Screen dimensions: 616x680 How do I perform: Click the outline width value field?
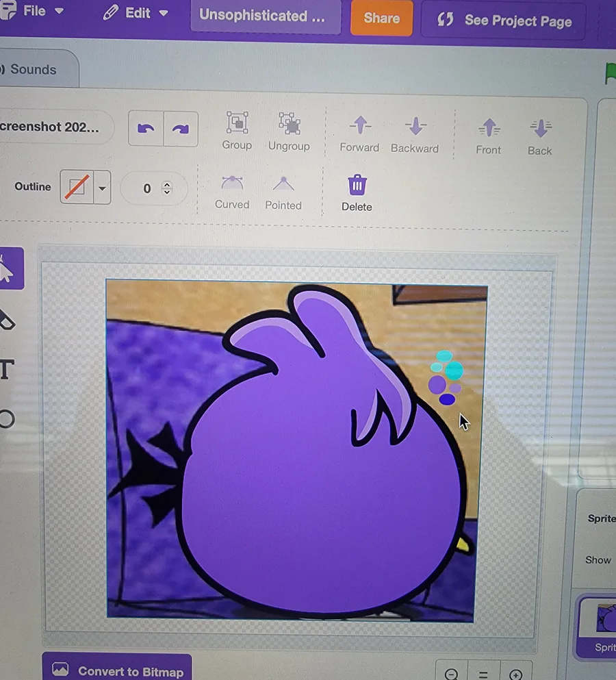click(x=147, y=188)
